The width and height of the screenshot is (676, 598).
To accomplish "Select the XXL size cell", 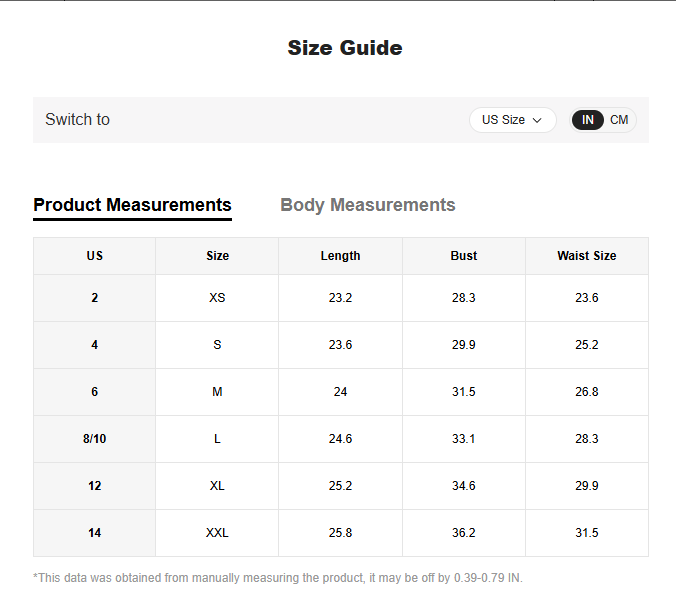I will (x=217, y=533).
